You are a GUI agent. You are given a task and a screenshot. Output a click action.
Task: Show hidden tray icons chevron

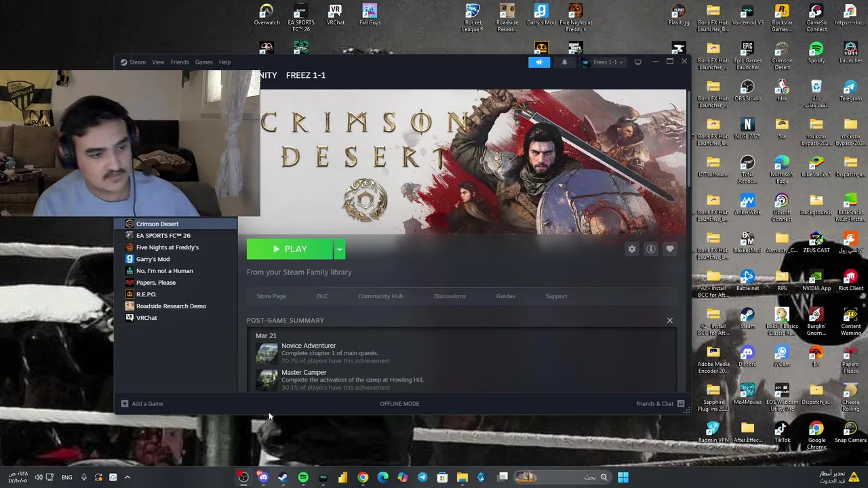coord(127,478)
